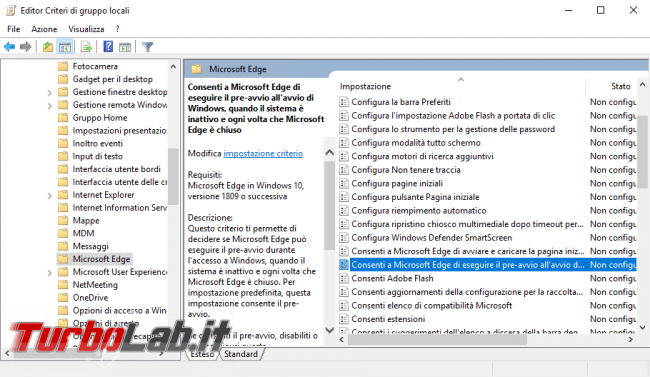Click policy icon beside Consenti Adobe Flash
This screenshot has height=377, width=650.
pyautogui.click(x=344, y=278)
